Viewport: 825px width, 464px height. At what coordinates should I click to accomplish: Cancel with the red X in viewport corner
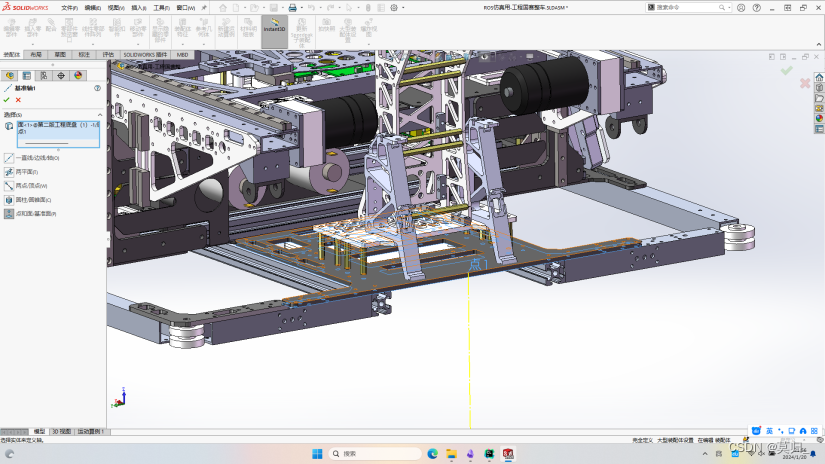click(805, 83)
